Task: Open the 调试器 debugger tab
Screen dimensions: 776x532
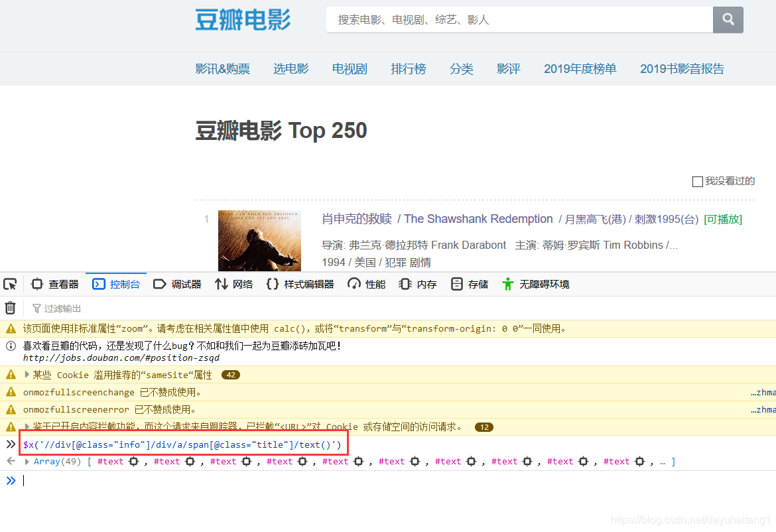Action: coord(177,284)
